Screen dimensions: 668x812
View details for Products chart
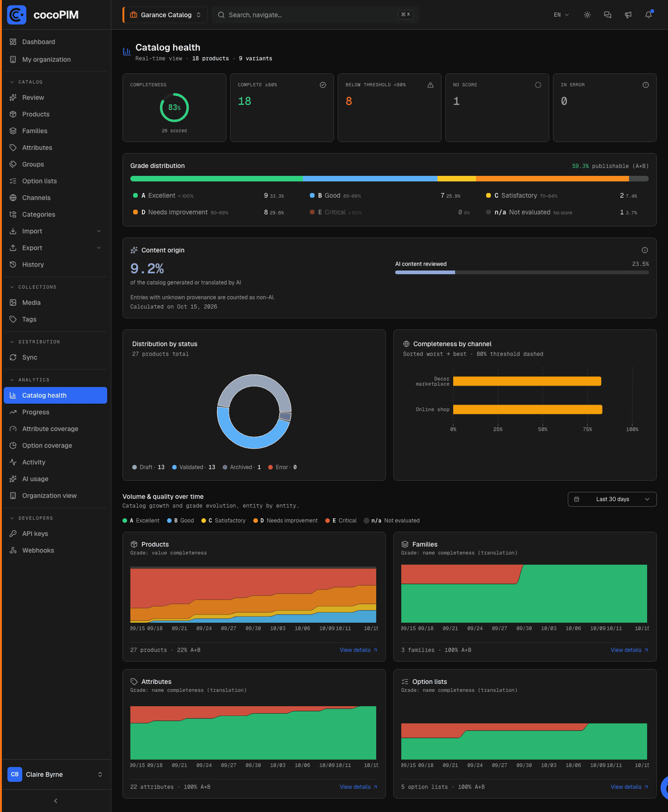coord(359,650)
